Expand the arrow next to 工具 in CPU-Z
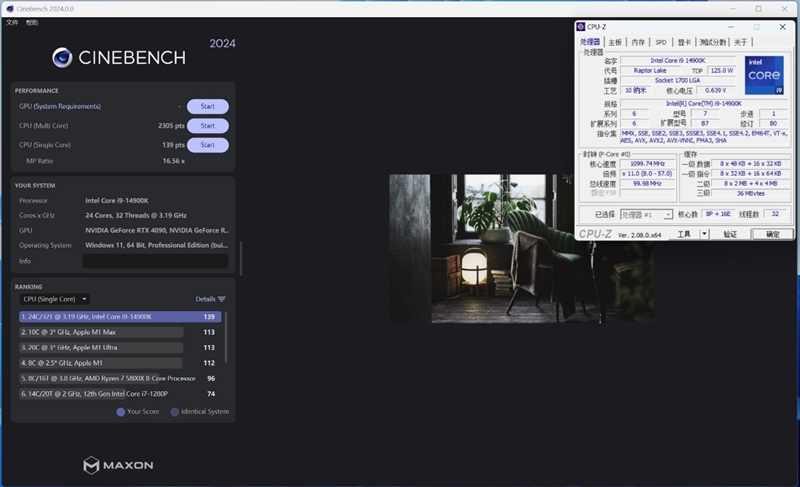This screenshot has height=487, width=800. [704, 234]
